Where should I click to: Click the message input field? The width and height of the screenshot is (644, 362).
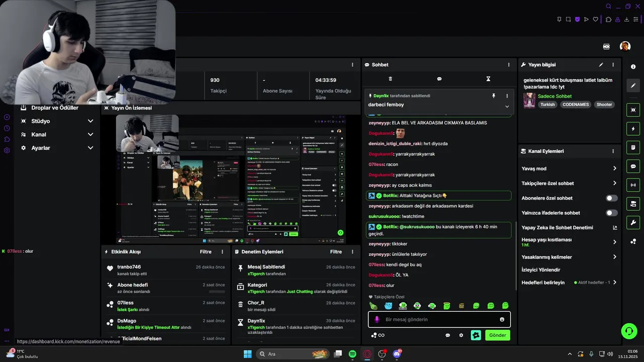(x=439, y=320)
